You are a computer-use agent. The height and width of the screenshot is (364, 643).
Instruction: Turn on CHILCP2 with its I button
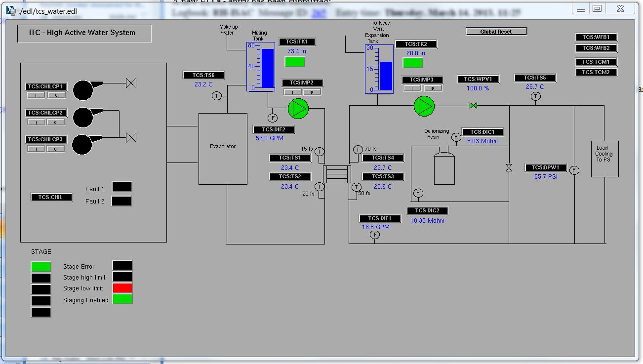tap(36, 122)
